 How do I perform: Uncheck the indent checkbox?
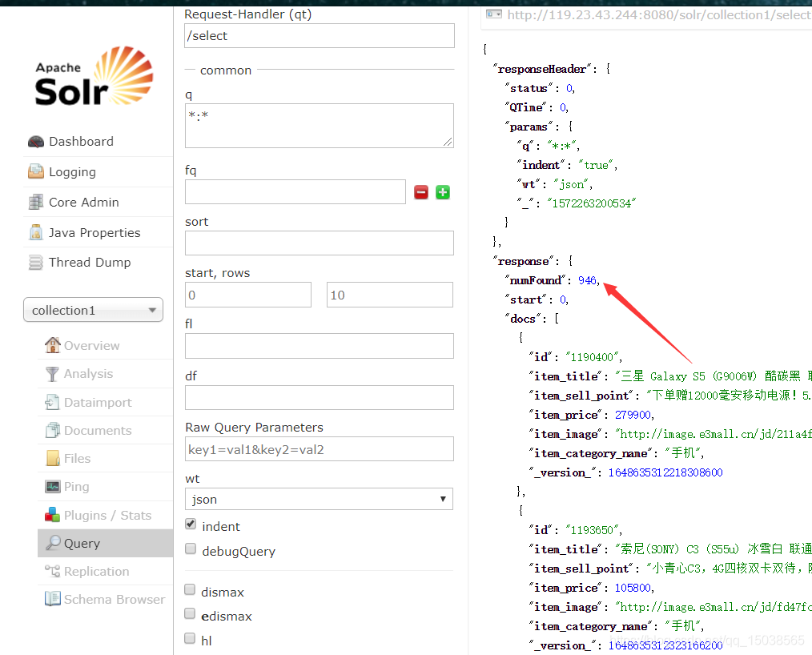[191, 524]
